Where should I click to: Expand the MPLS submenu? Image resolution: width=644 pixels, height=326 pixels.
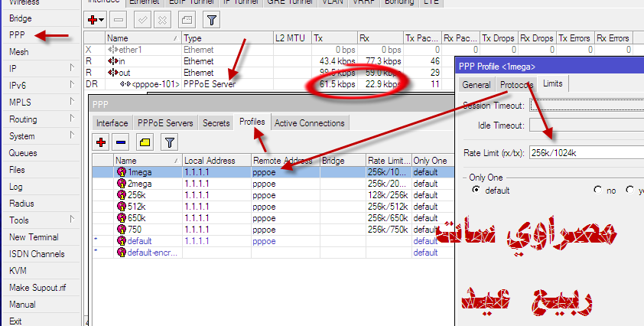73,101
